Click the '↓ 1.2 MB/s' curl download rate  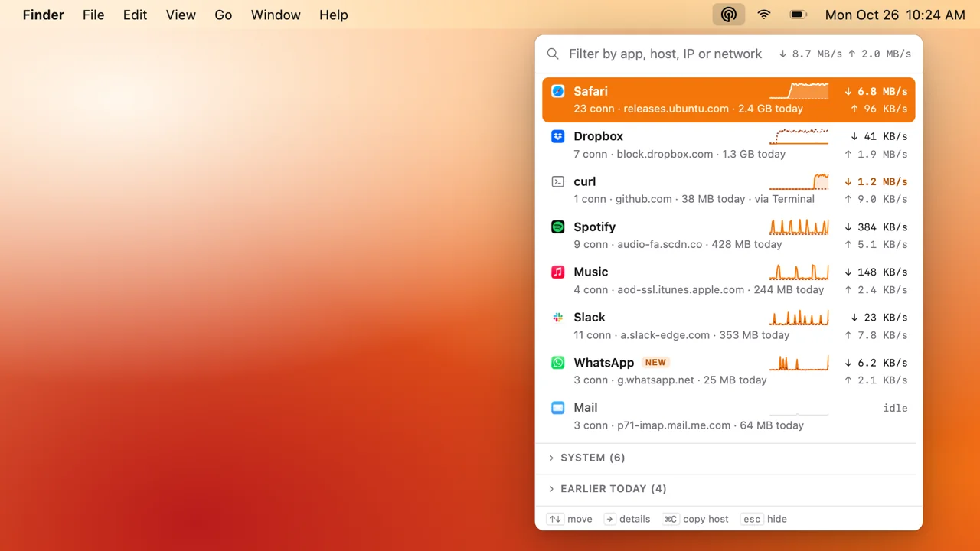pos(876,181)
